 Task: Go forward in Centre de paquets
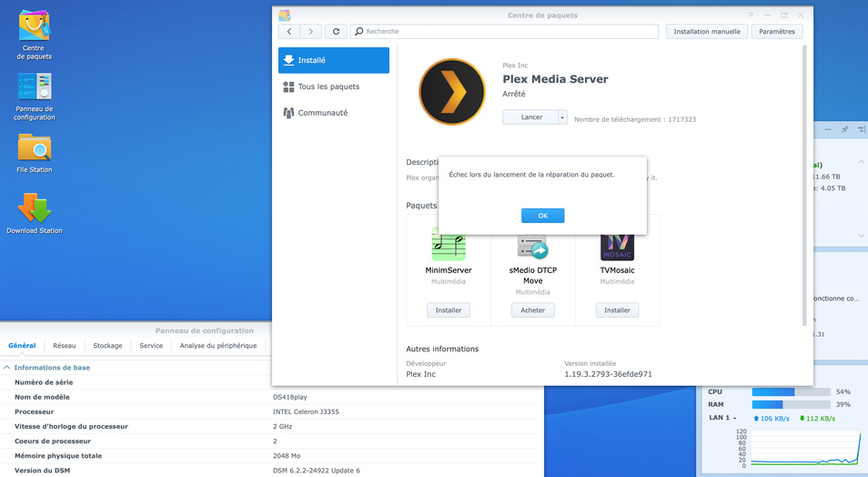click(x=311, y=32)
